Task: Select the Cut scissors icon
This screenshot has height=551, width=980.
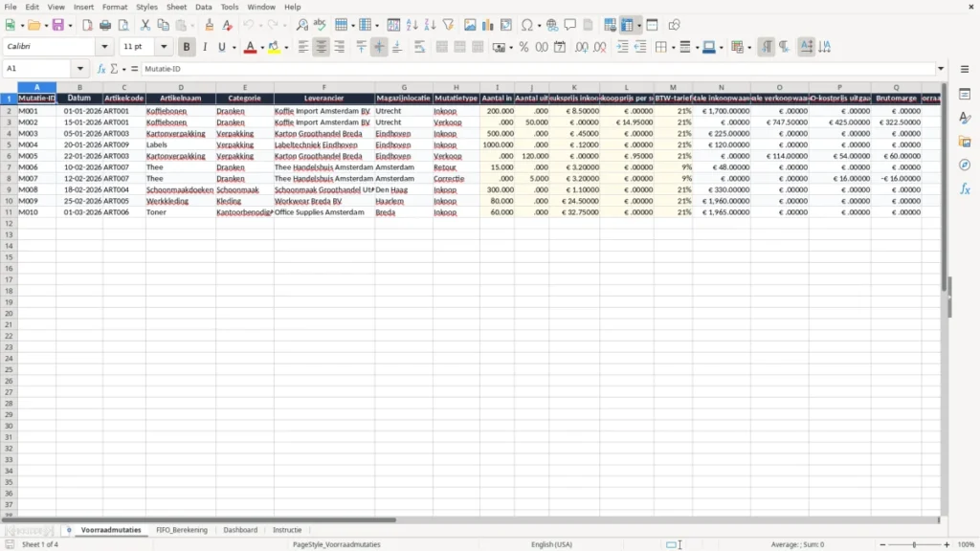Action: (145, 25)
